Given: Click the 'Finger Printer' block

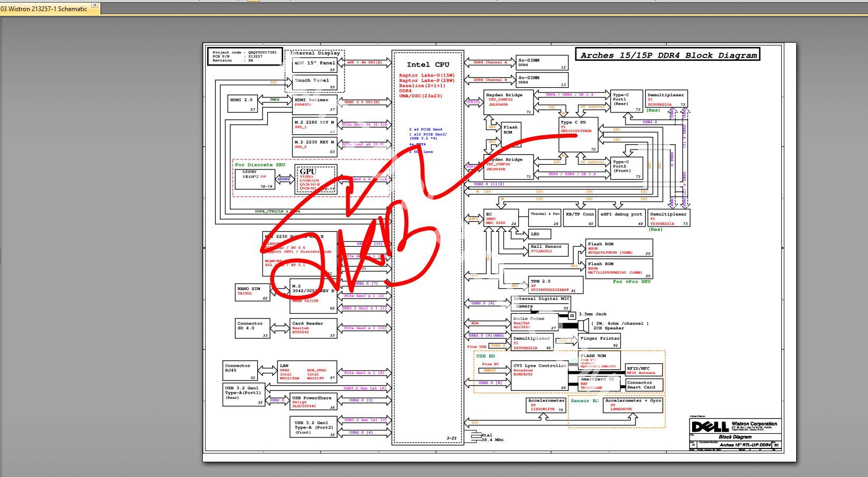Looking at the screenshot, I should pos(599,341).
